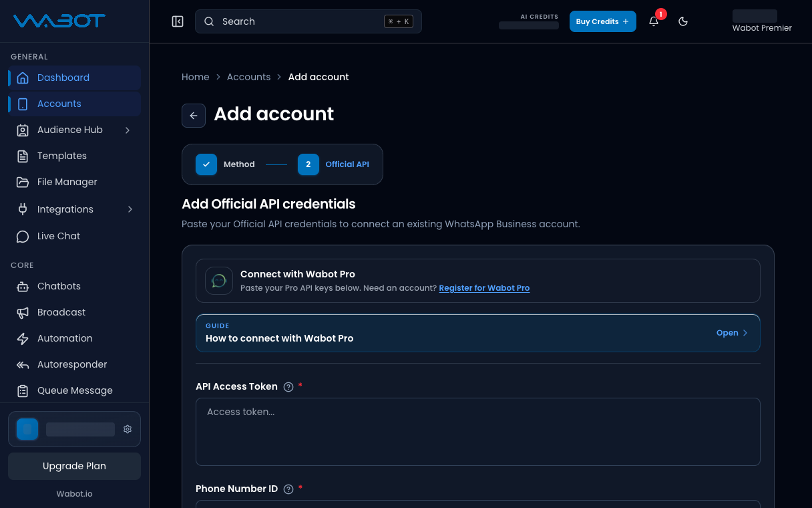This screenshot has width=812, height=508.
Task: Expand the Integrations submenu chevron
Action: click(130, 209)
